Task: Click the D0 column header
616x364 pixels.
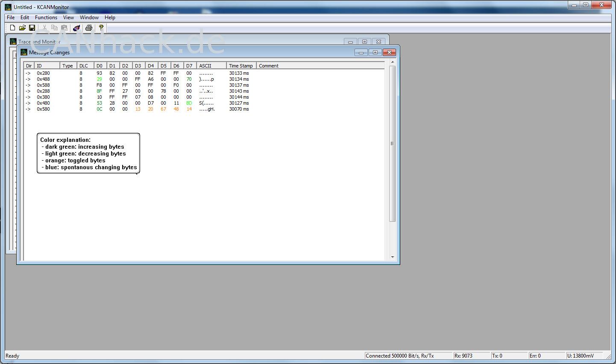Action: (100, 66)
